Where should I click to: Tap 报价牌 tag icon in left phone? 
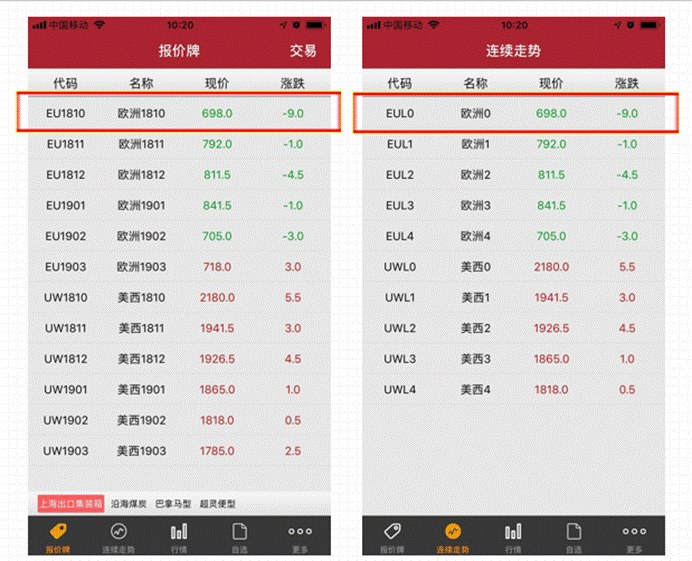[58, 531]
